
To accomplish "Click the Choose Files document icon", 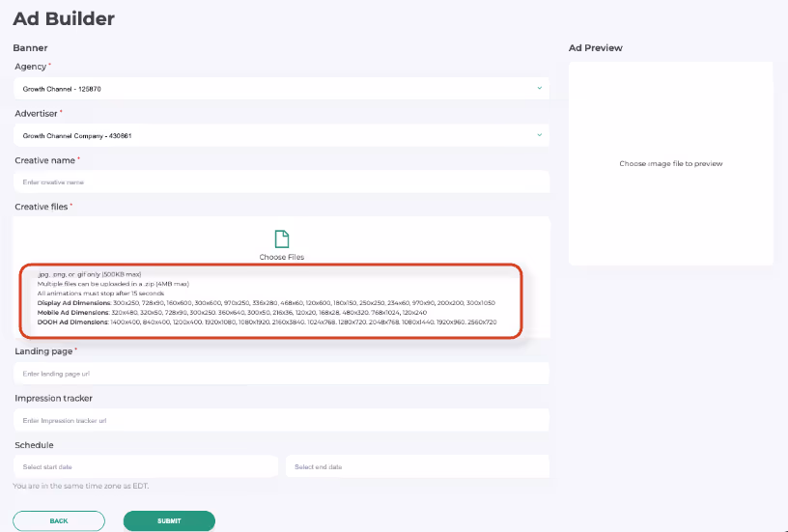I will point(282,239).
